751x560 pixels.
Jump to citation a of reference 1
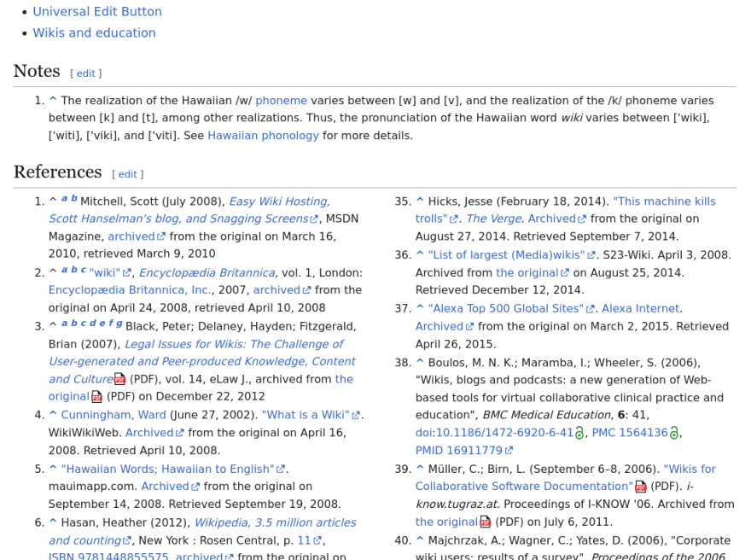(64, 198)
